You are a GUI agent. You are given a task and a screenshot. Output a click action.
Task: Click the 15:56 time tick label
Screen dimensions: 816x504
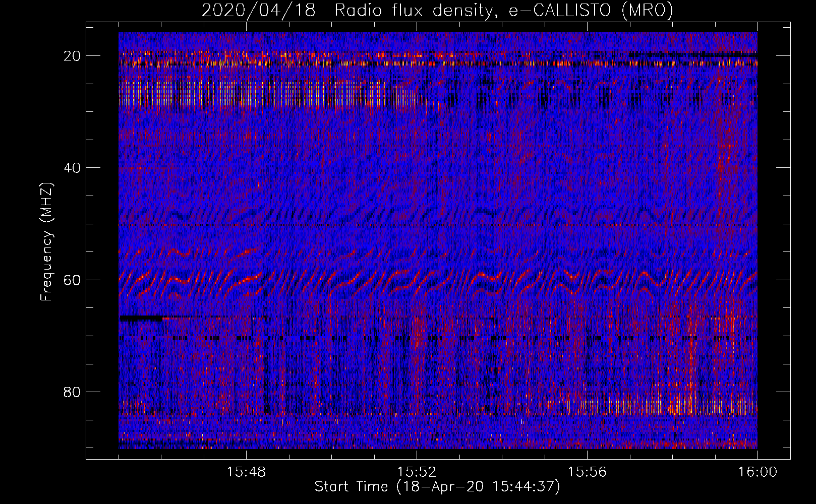[x=587, y=472]
